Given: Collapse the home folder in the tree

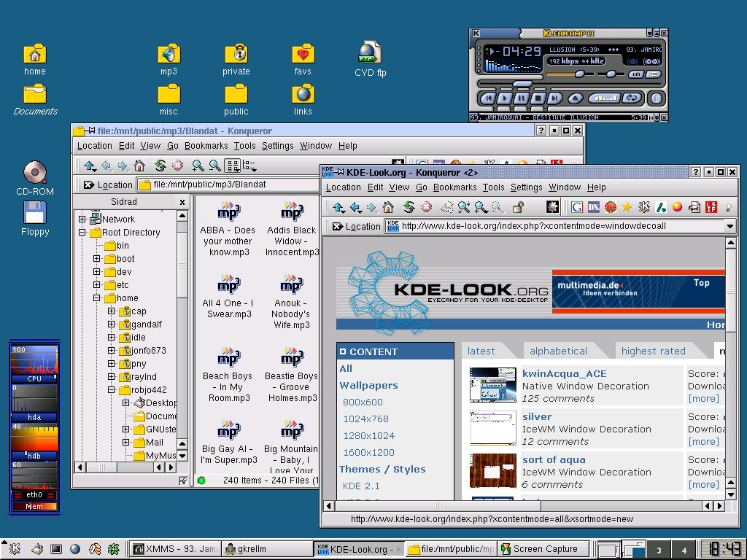Looking at the screenshot, I should point(97,298).
